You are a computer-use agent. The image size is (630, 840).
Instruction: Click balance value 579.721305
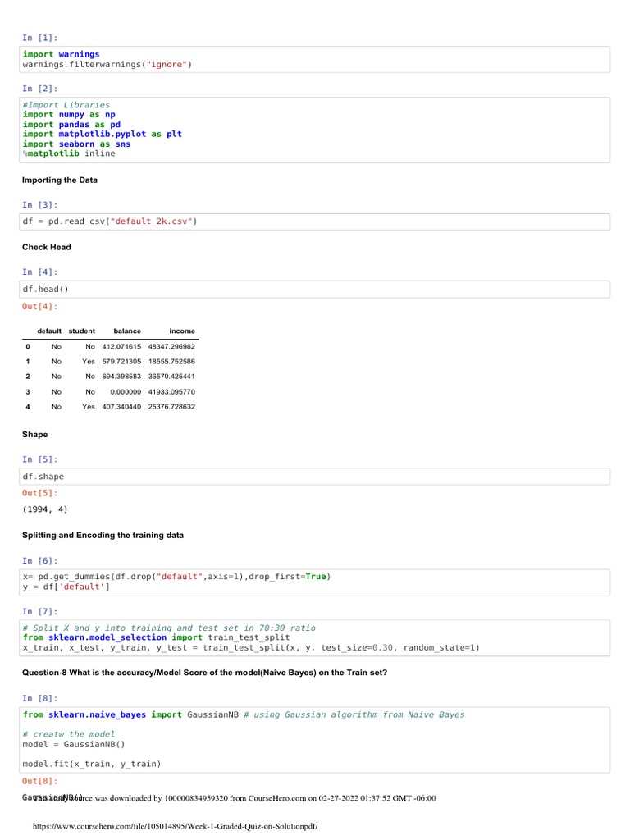click(121, 362)
